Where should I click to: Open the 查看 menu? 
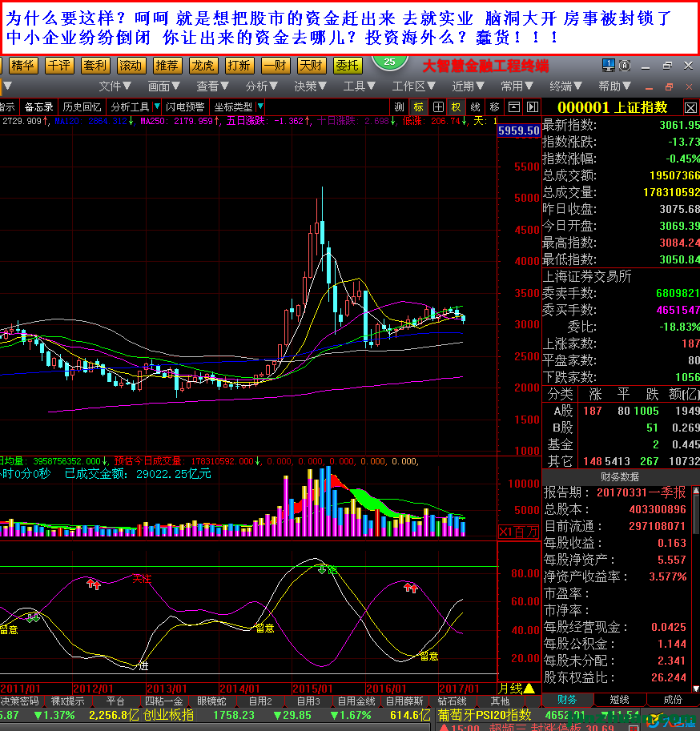click(x=212, y=86)
